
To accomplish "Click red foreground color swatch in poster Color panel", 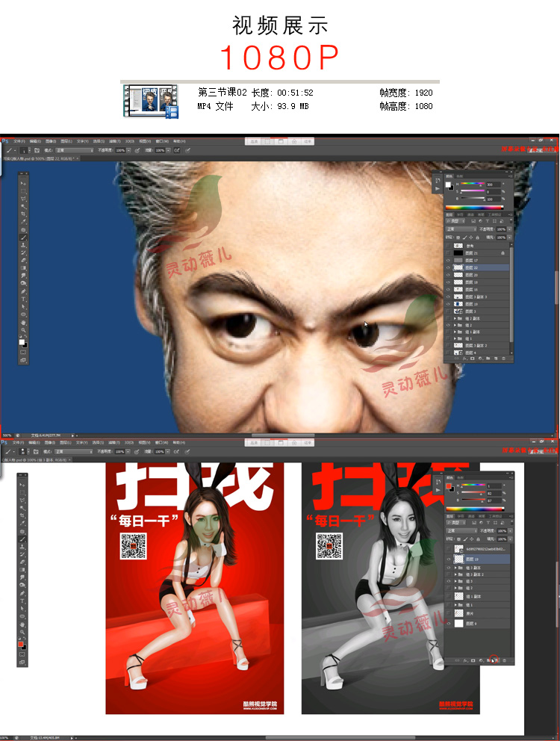I will (x=449, y=486).
